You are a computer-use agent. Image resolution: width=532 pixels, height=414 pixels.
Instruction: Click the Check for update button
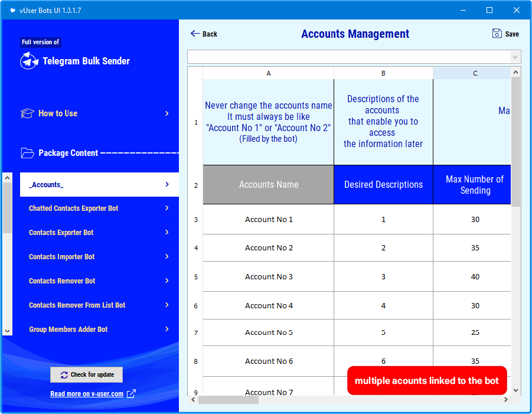[x=87, y=374]
